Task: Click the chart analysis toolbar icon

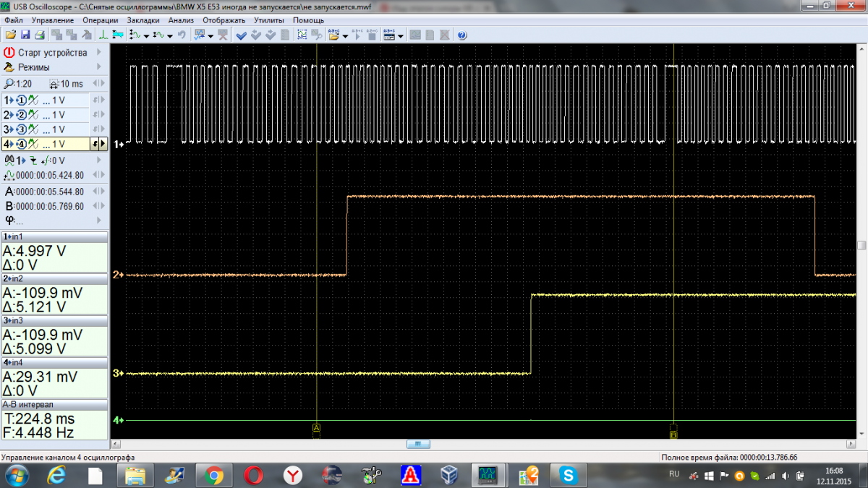Action: point(199,35)
